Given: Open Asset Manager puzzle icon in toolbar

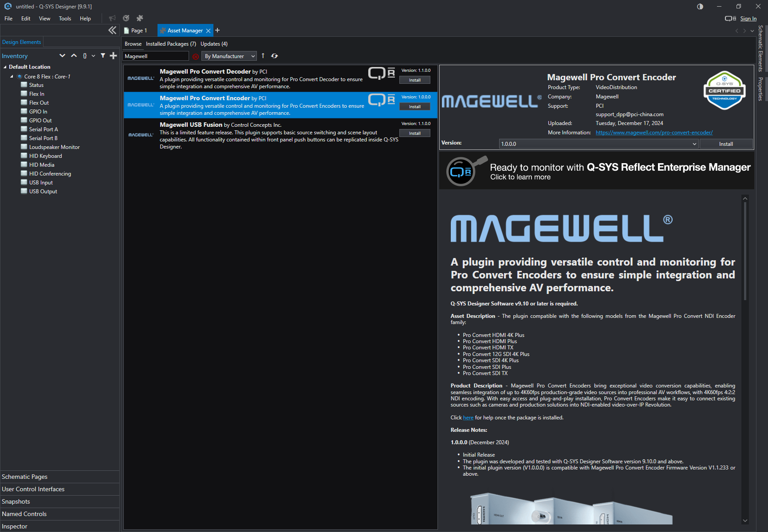Looking at the screenshot, I should 140,18.
